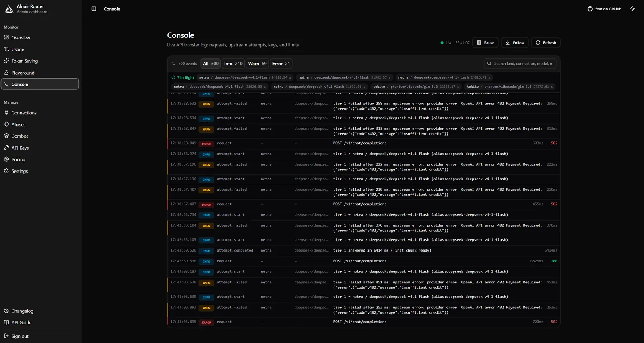Click the 7 in flight indicator
Screen dimensions: 644x343
tap(183, 78)
